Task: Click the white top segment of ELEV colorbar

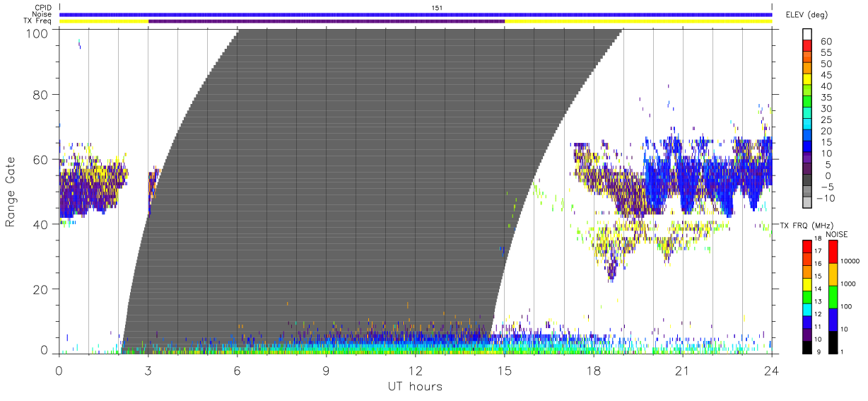Action: (x=807, y=35)
